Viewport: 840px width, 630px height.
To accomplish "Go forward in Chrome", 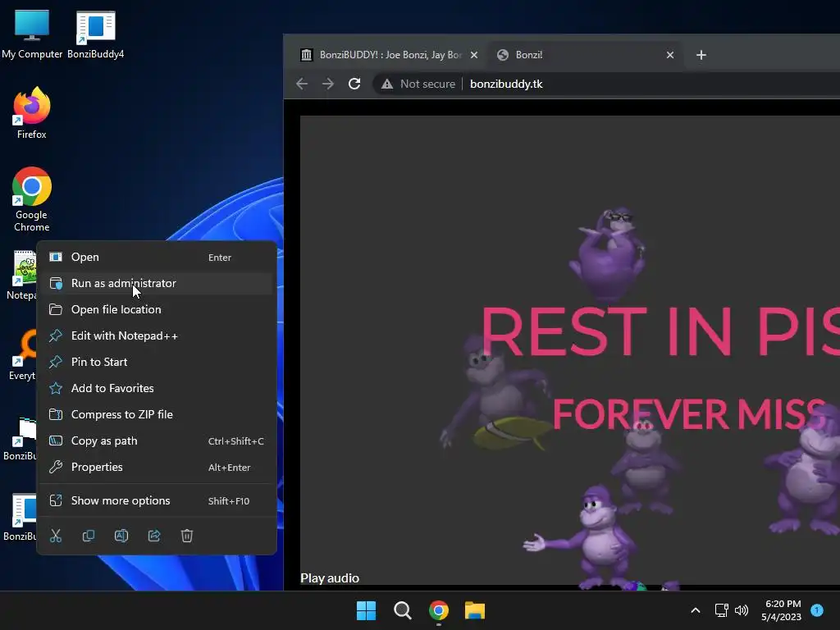I will [x=328, y=84].
